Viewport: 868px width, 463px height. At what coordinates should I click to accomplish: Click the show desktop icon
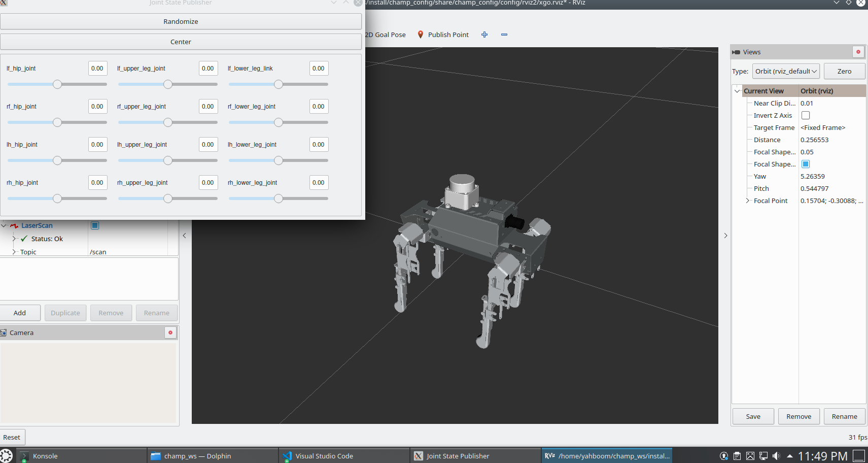859,456
